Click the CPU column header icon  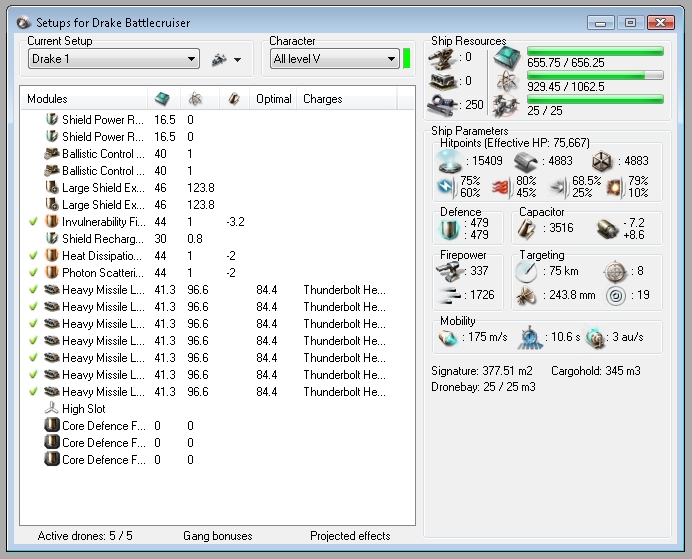tap(162, 99)
